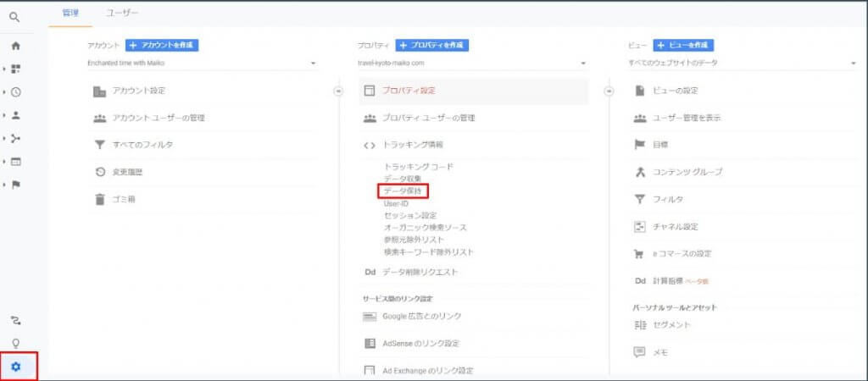Open Acquisition reports branching icon

[15, 138]
